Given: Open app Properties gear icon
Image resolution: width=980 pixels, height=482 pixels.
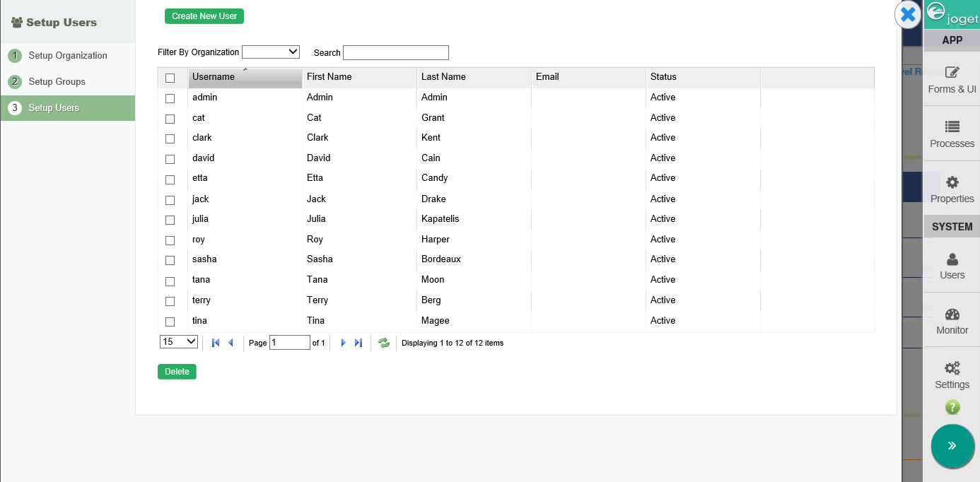Looking at the screenshot, I should point(952,182).
